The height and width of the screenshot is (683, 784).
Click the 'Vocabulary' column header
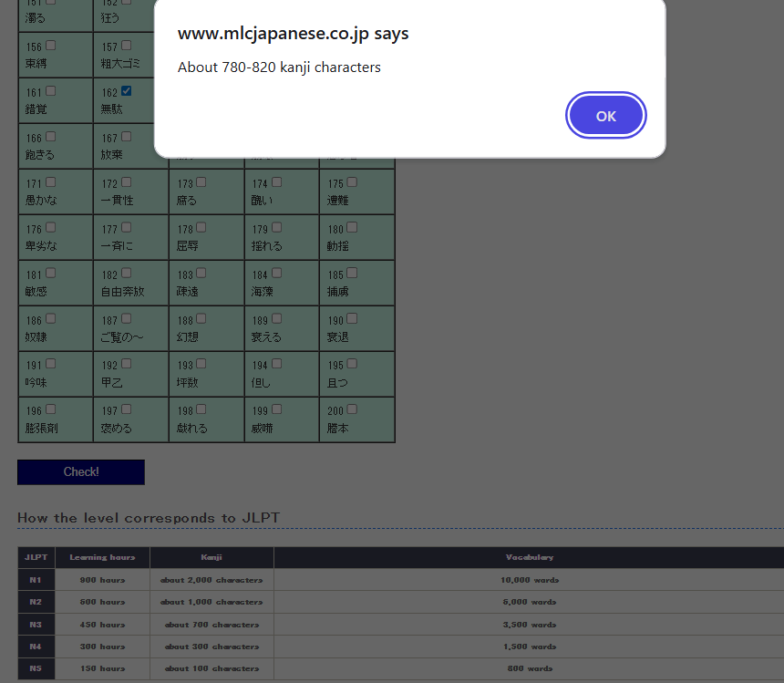click(x=530, y=557)
